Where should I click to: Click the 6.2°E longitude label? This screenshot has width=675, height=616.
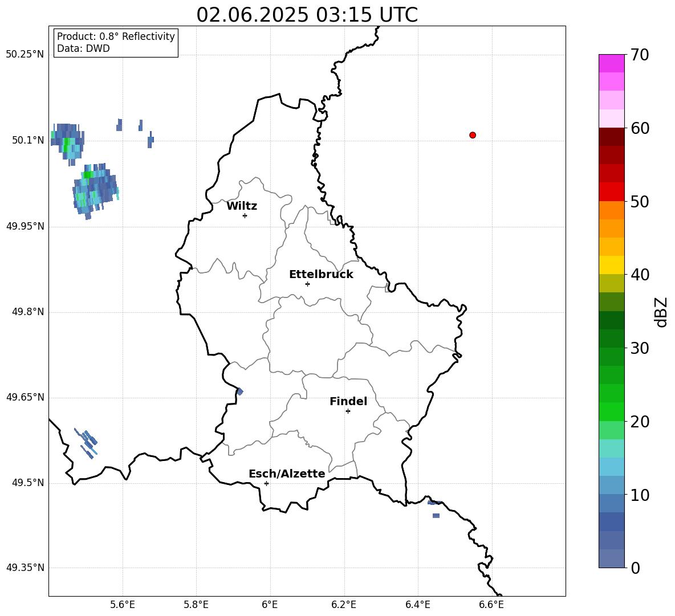344,605
